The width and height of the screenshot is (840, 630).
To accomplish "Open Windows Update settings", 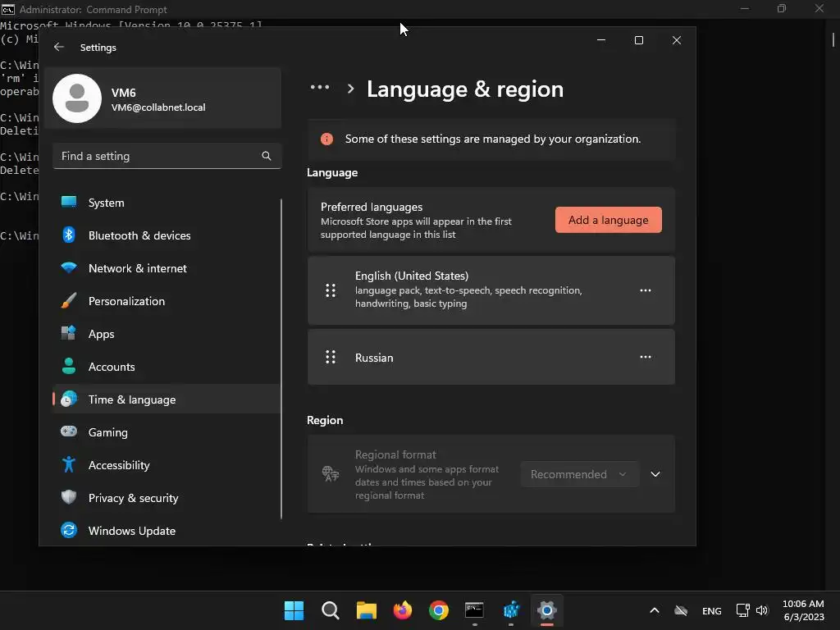I will 167,531.
